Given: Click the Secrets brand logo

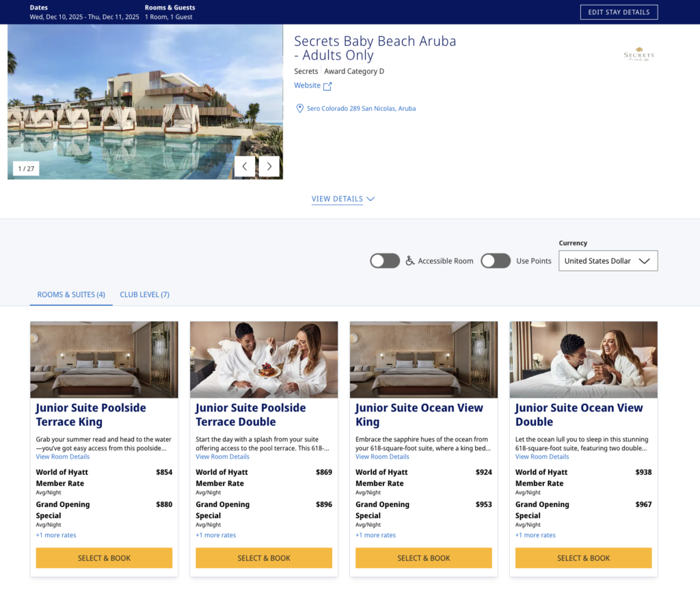Looking at the screenshot, I should click(639, 55).
